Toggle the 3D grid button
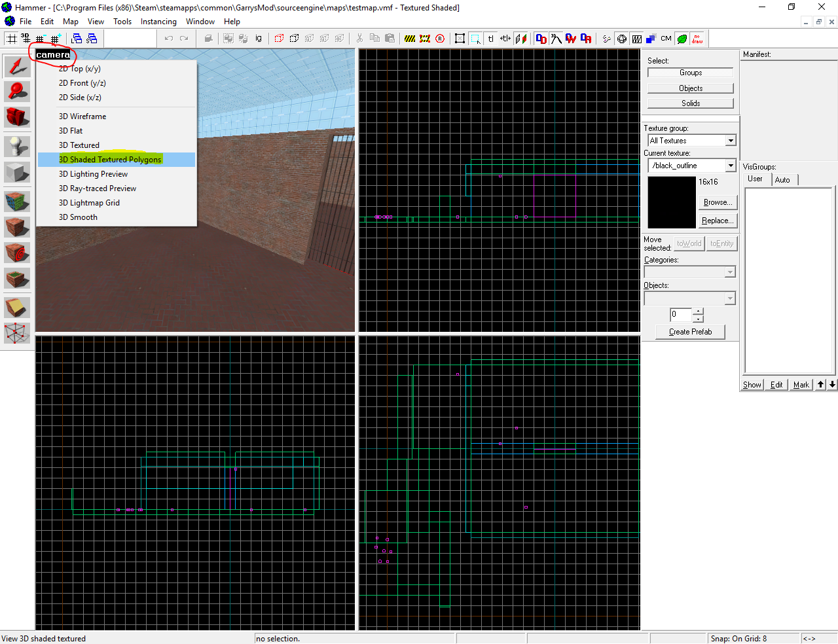This screenshot has width=838, height=644. (26, 39)
